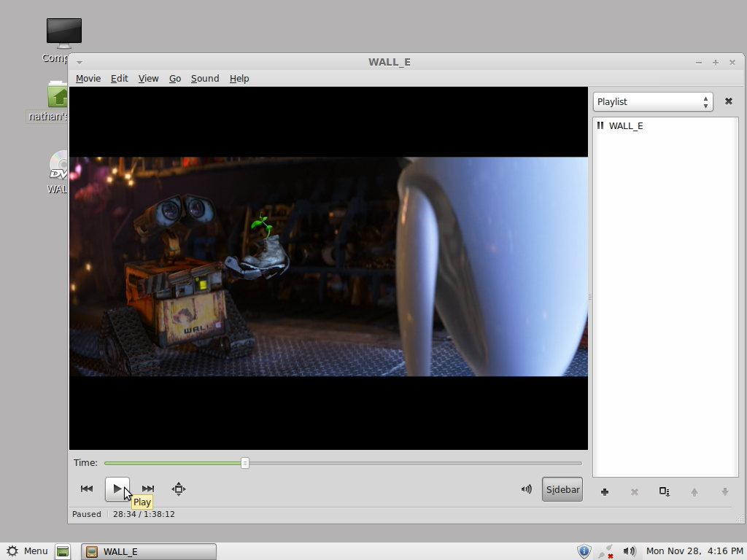Open the network status tray icon
The width and height of the screenshot is (747, 560).
(606, 551)
